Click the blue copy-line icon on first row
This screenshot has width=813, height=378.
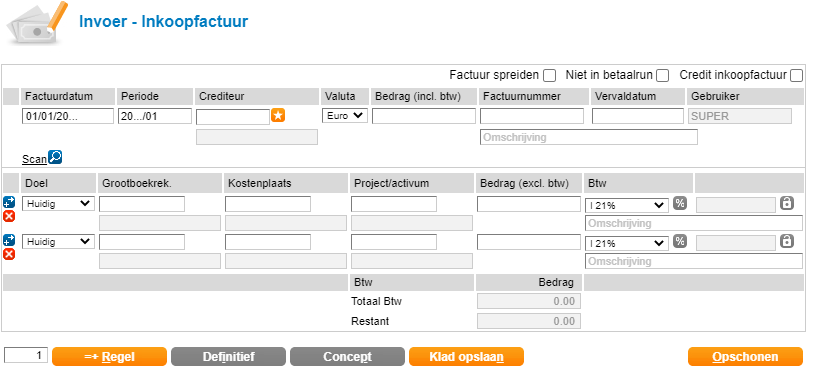(x=9, y=202)
